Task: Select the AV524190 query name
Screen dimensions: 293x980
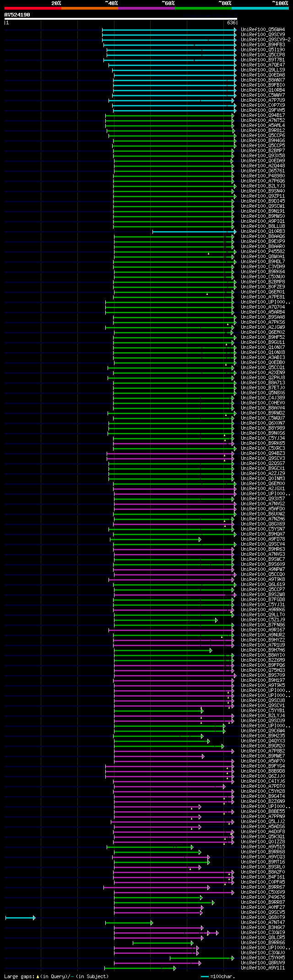Action: click(17, 15)
